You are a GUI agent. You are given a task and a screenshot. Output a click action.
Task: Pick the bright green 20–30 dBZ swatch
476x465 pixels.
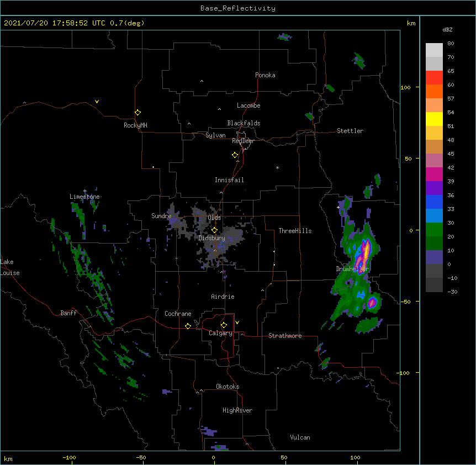tap(434, 230)
